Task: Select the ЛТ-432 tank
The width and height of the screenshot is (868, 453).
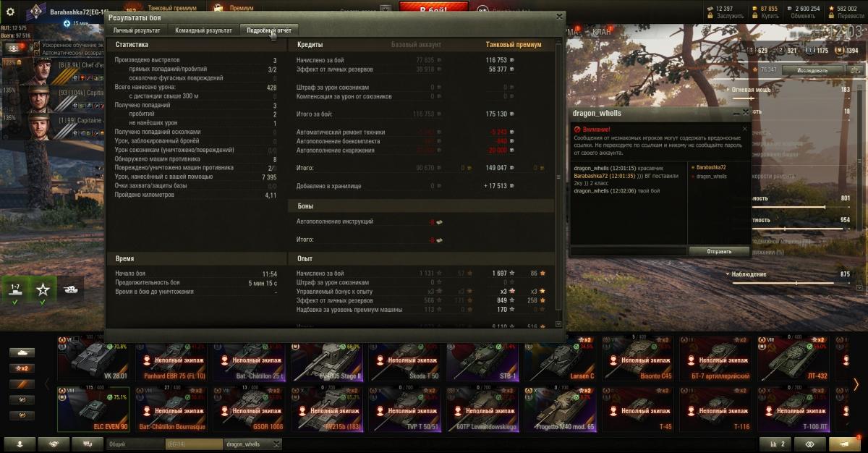Action: [793, 359]
